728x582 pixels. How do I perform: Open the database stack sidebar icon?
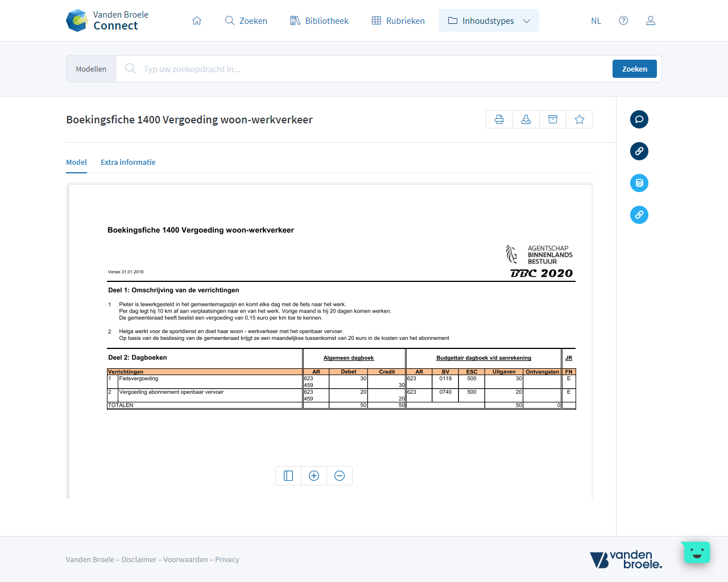tap(639, 183)
